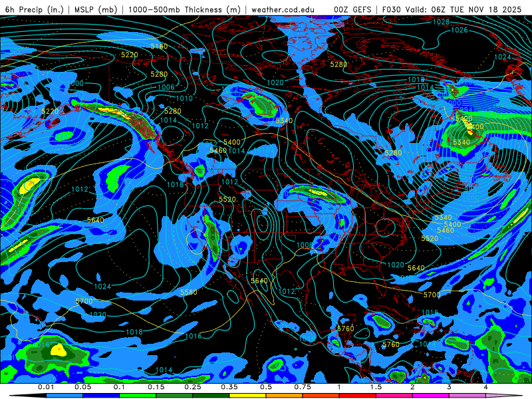Click the 1010 isobar label near 1006
The width and height of the screenshot is (532, 399).
(x=184, y=98)
